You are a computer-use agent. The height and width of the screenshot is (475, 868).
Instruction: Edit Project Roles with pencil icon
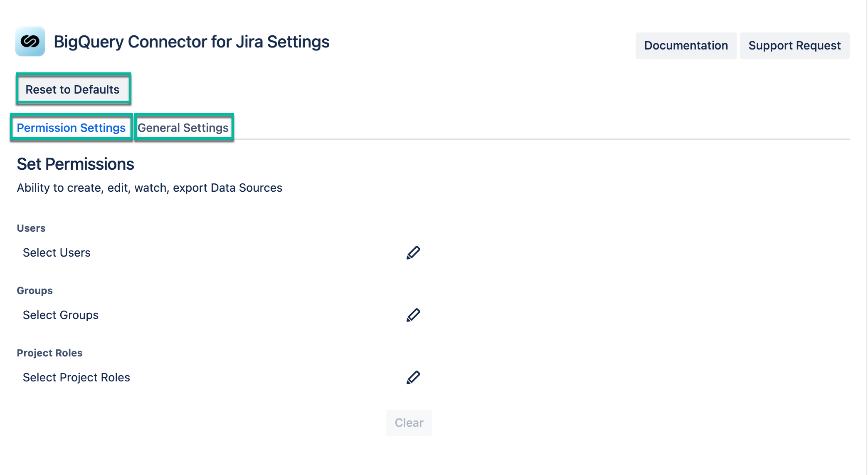tap(413, 377)
